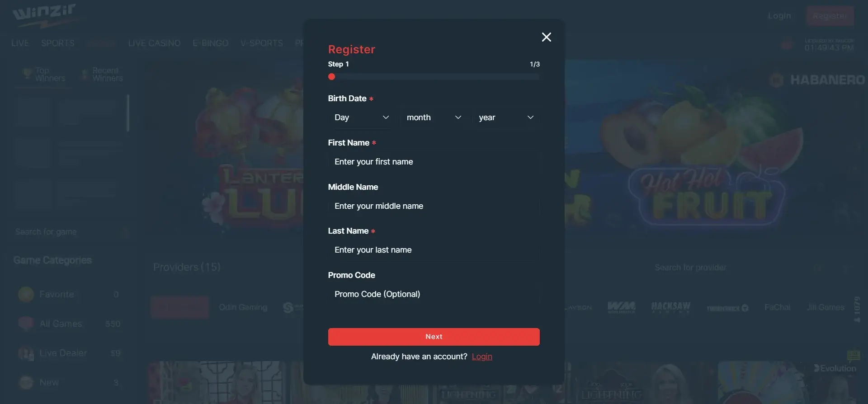Choose the Thunderkick provider logo
This screenshot has height=404, width=868.
click(727, 308)
